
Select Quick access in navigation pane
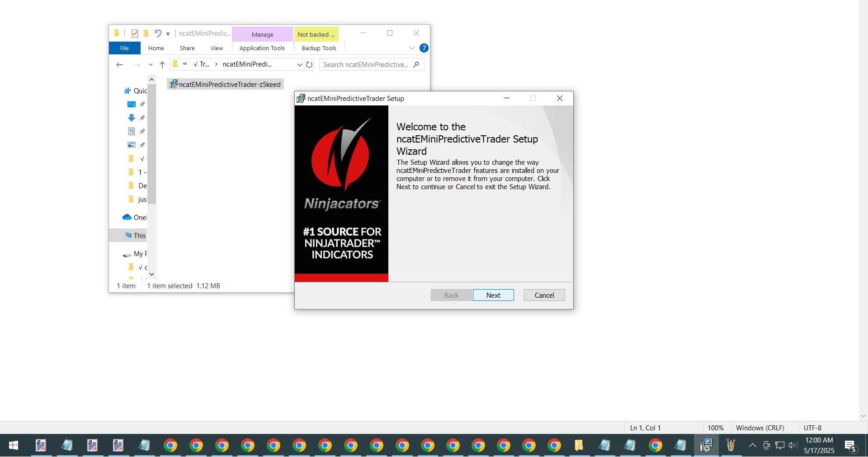[x=135, y=90]
